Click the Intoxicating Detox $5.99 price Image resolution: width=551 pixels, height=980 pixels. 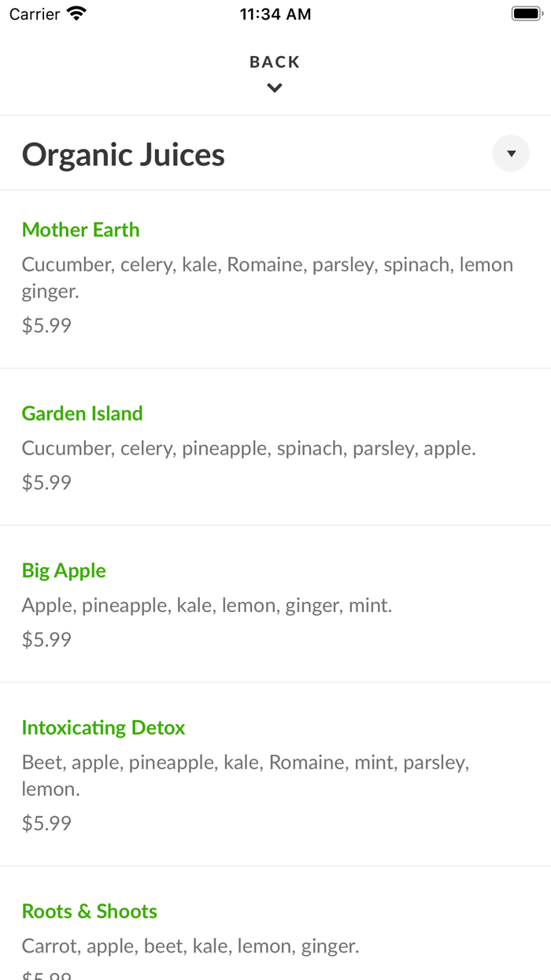[46, 823]
